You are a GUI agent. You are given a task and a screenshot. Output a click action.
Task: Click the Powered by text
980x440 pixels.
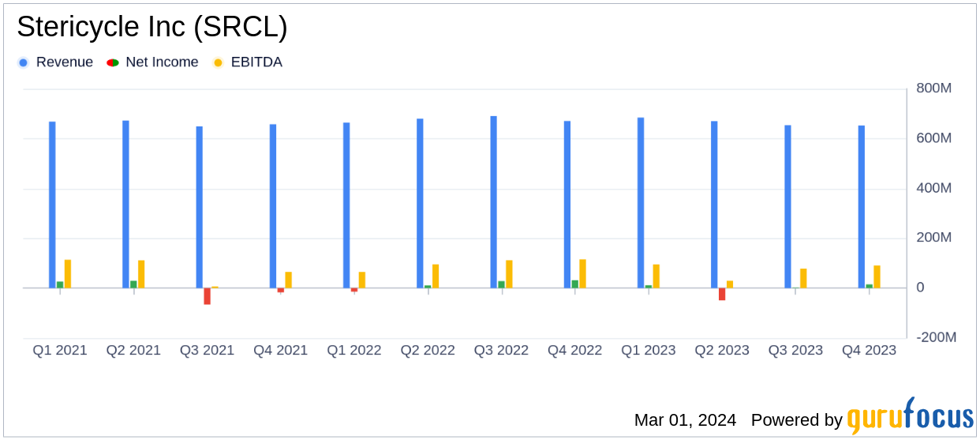coord(797,420)
